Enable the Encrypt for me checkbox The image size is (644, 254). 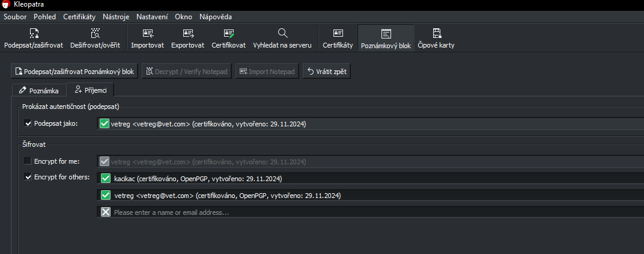tap(28, 161)
